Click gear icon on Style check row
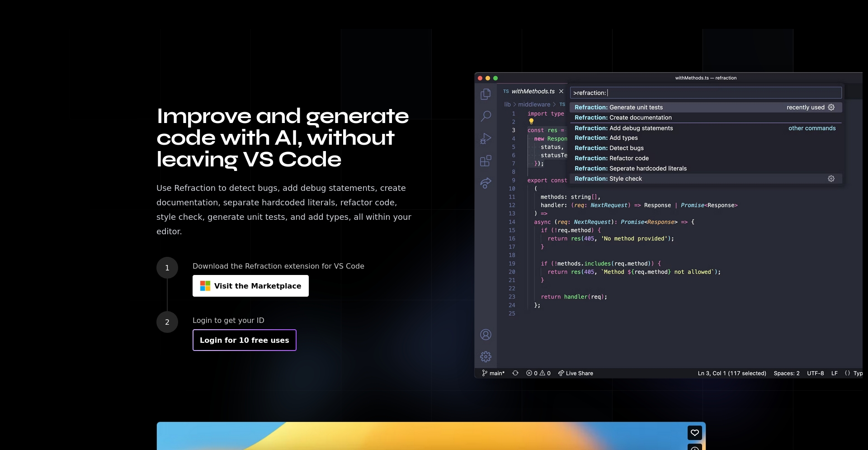Image resolution: width=868 pixels, height=450 pixels. [831, 179]
